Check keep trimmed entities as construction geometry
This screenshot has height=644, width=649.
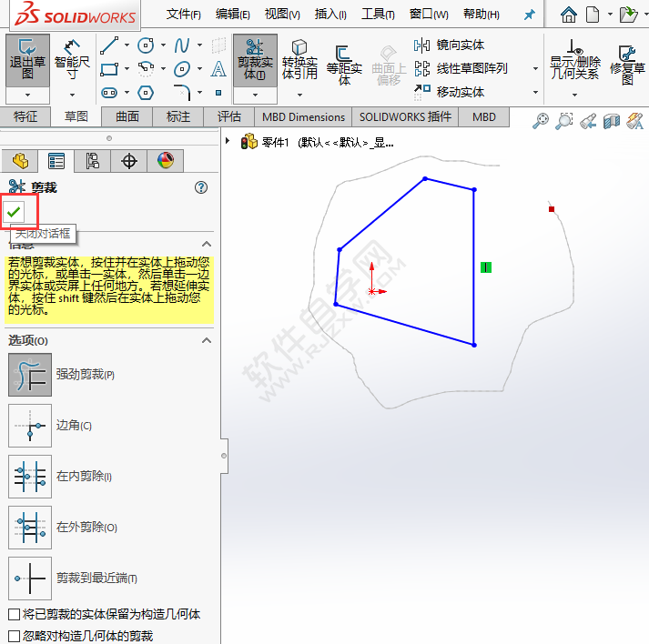14,614
